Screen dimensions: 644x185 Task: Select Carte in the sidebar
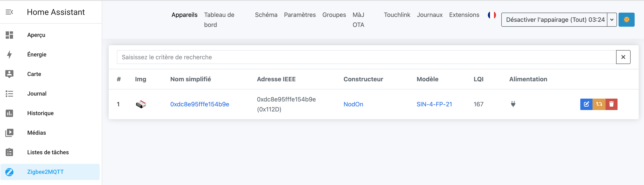click(x=34, y=74)
